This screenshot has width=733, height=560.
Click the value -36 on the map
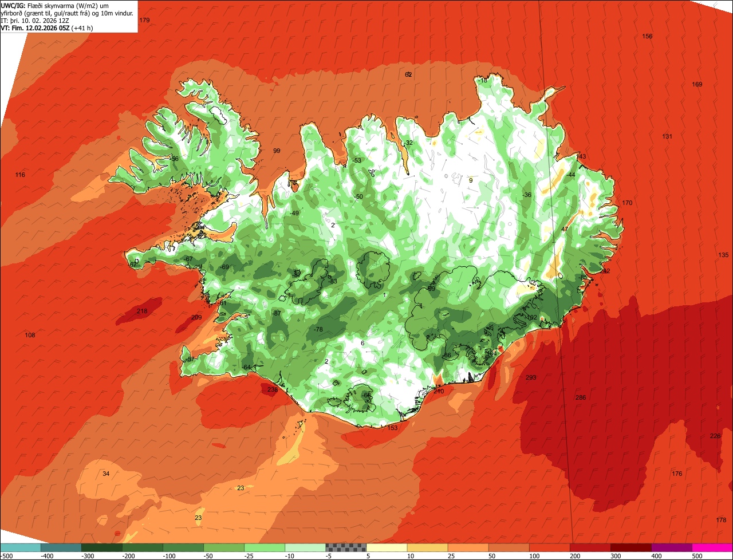point(527,195)
